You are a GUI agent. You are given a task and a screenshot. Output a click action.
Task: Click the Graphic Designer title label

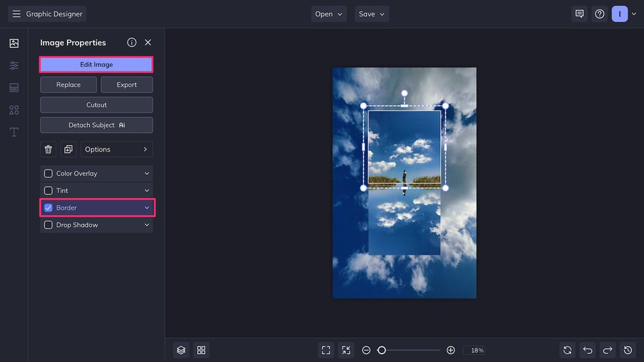click(x=54, y=14)
